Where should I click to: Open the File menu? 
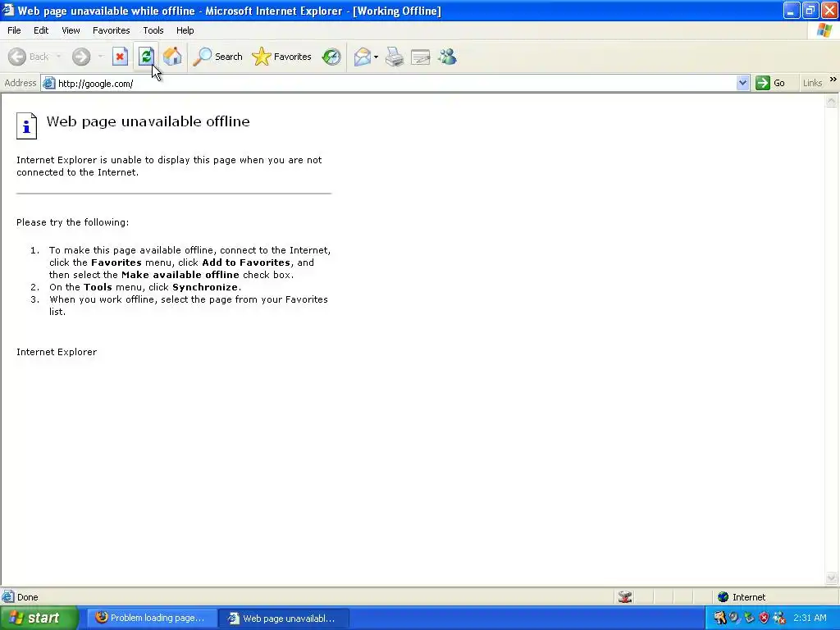coord(14,30)
